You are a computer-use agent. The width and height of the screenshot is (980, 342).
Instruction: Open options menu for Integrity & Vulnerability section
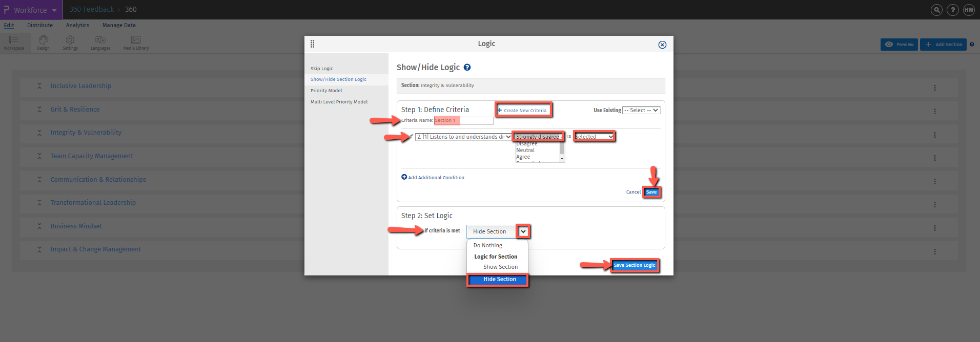[x=935, y=135]
